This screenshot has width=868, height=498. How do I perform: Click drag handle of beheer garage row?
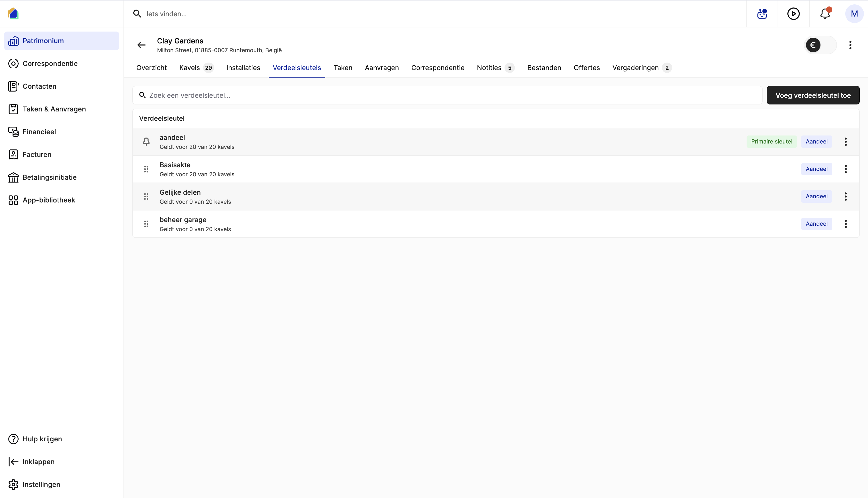(146, 224)
